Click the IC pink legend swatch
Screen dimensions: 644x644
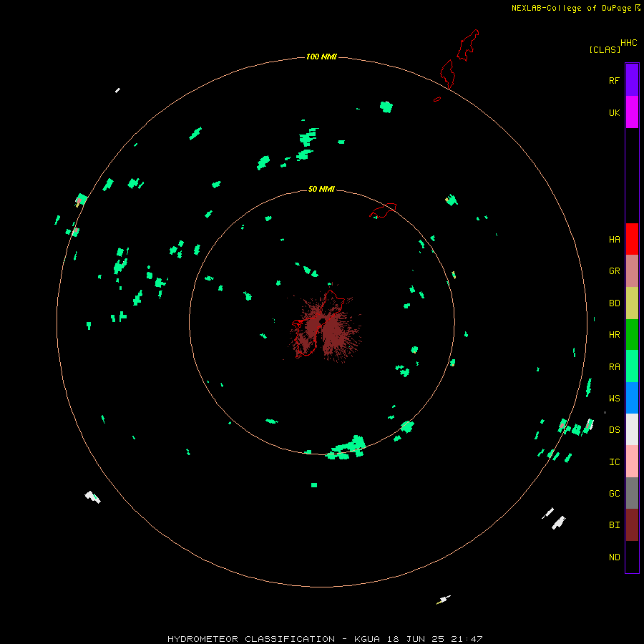632,462
